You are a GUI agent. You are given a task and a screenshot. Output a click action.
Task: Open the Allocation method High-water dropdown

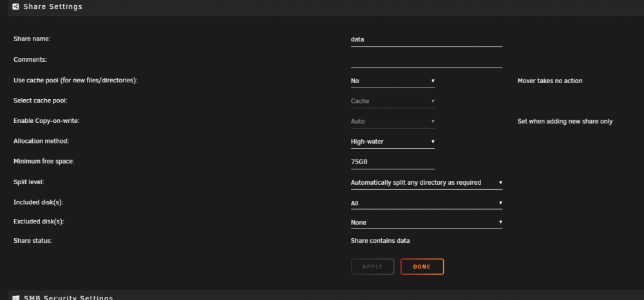point(393,142)
